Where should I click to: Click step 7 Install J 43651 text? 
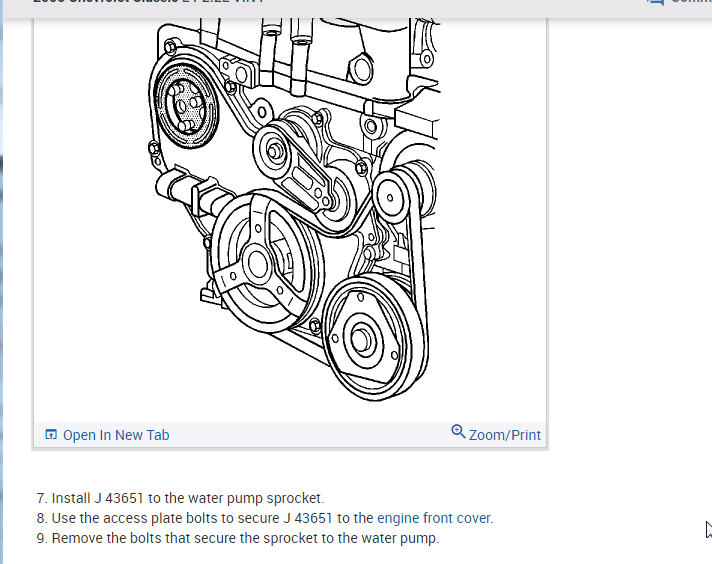[180, 498]
